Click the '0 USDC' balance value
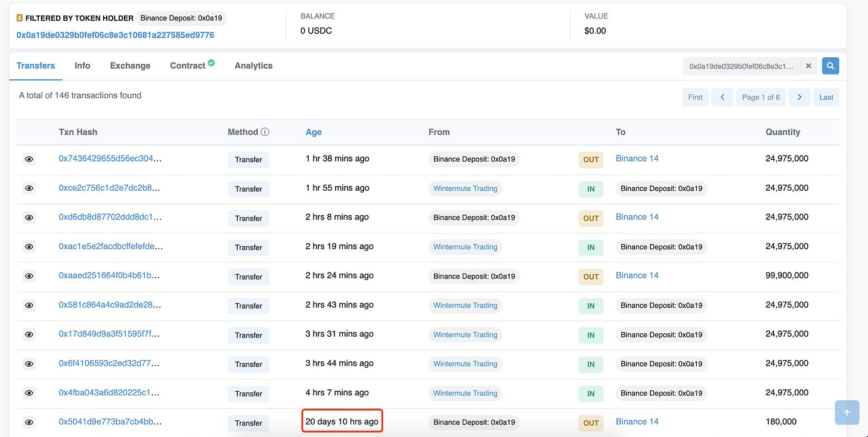 point(316,30)
